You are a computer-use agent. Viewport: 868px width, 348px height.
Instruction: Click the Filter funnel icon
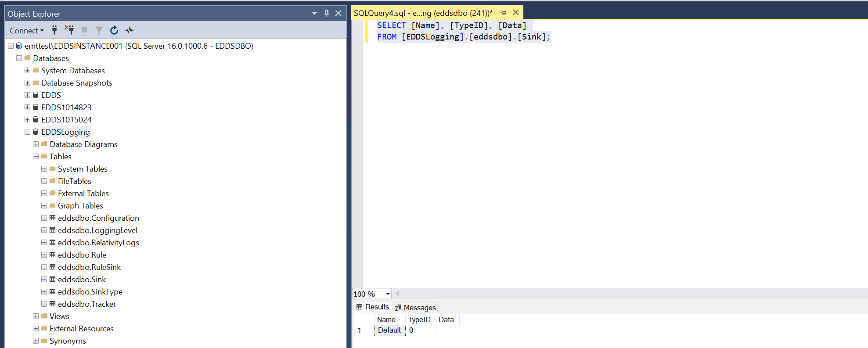click(99, 30)
